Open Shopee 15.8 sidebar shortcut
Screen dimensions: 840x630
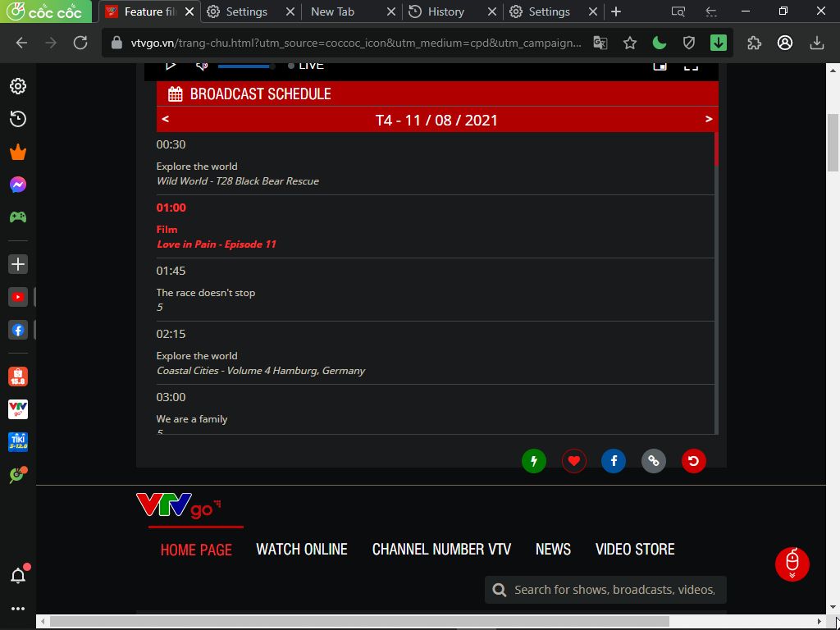[18, 377]
